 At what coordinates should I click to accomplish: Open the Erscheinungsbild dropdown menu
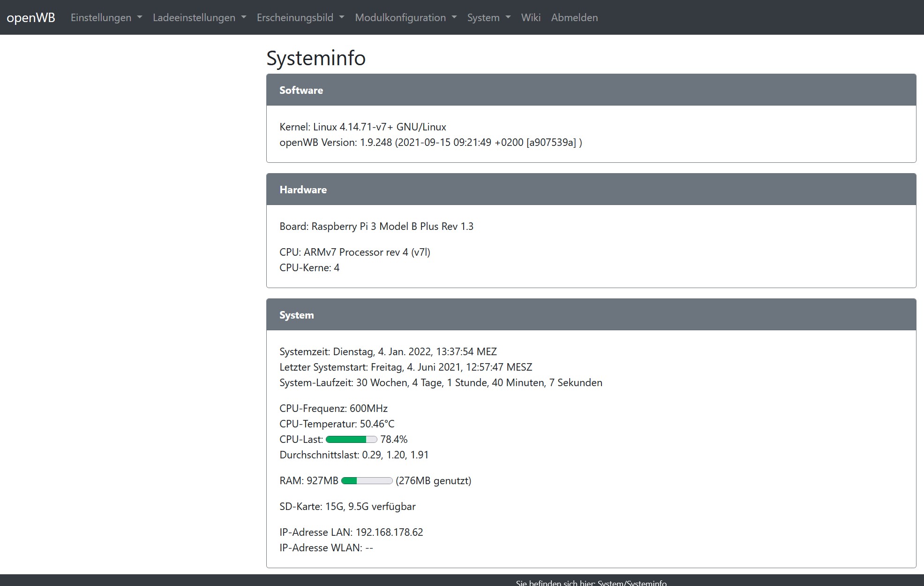(300, 17)
